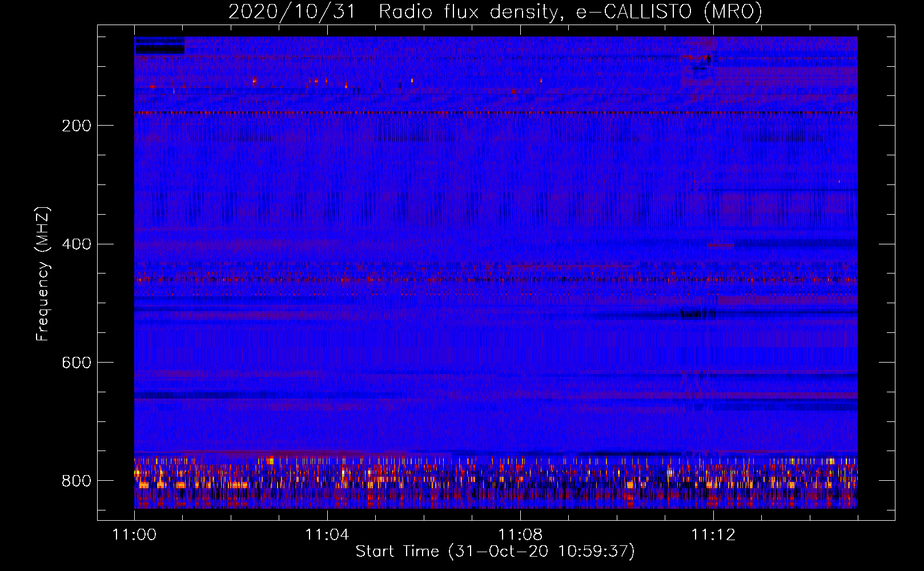This screenshot has width=924, height=571.
Task: Click the '11:12' time tick label
Action: 713,535
